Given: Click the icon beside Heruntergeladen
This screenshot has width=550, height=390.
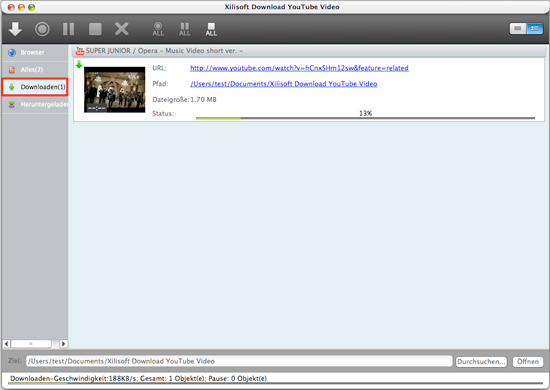Looking at the screenshot, I should tap(12, 105).
